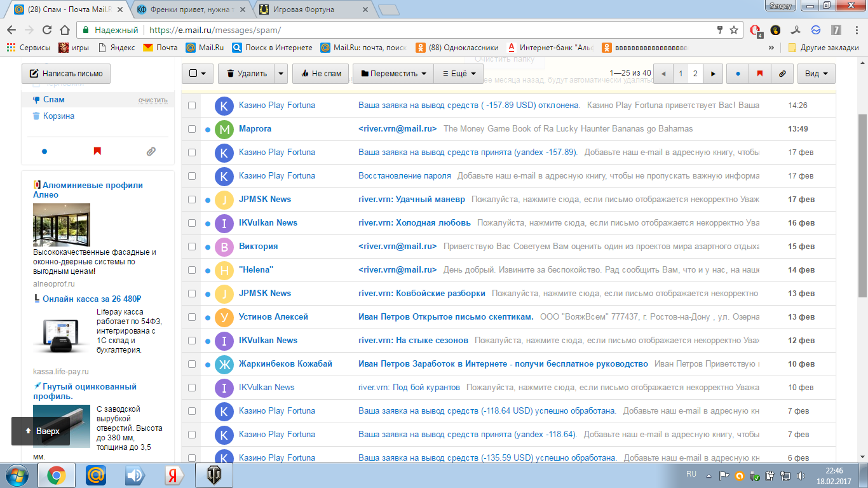Open the Корзина folder in sidebar
The image size is (868, 488).
(x=58, y=116)
